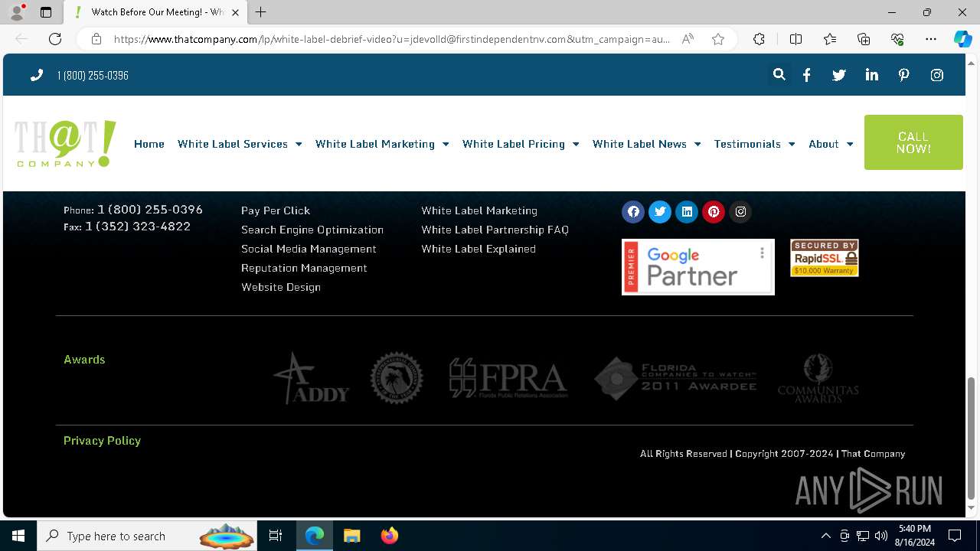The height and width of the screenshot is (551, 980).
Task: Click the RapidSSL secured badge
Action: coord(825,258)
